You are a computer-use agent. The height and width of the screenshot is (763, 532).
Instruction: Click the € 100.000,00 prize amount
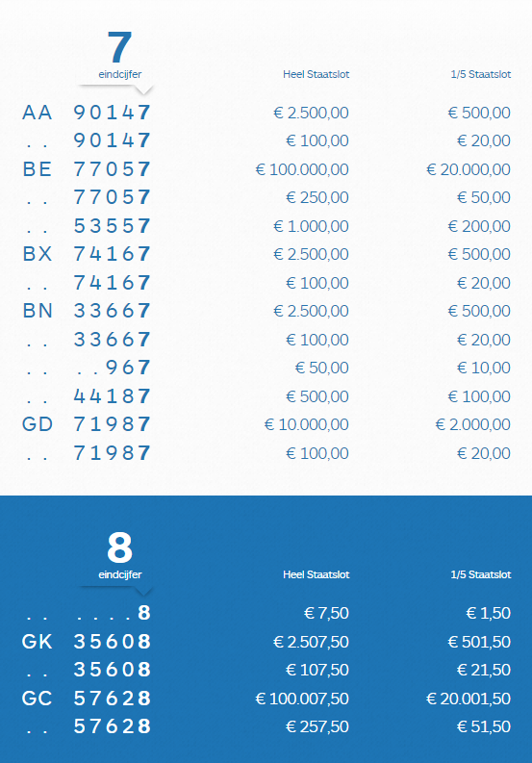[x=302, y=169]
